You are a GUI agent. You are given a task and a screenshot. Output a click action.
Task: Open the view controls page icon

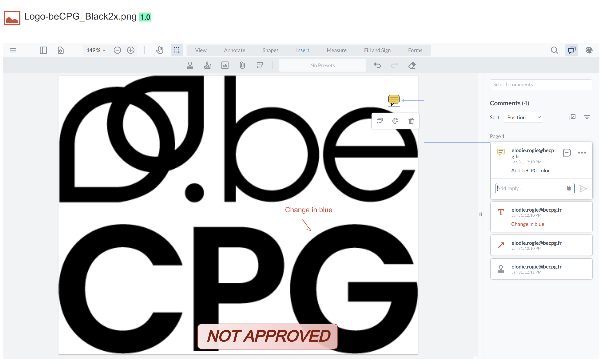(61, 50)
